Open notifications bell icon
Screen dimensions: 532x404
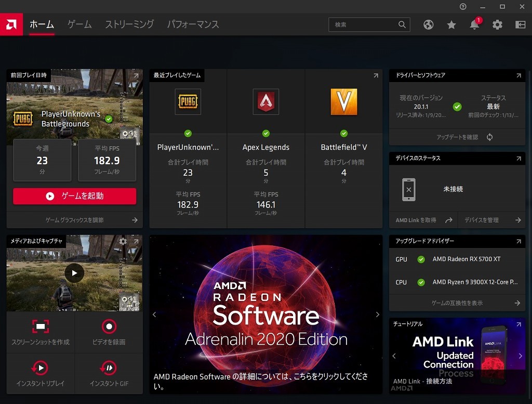point(474,24)
